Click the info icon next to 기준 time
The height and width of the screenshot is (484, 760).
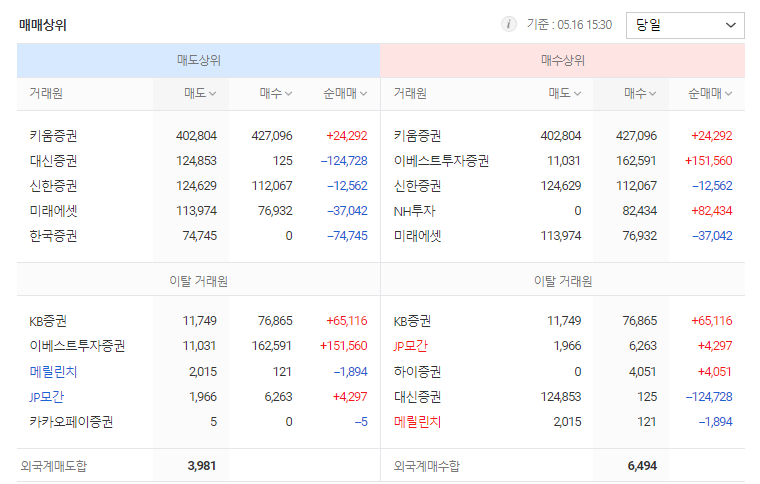coord(508,24)
